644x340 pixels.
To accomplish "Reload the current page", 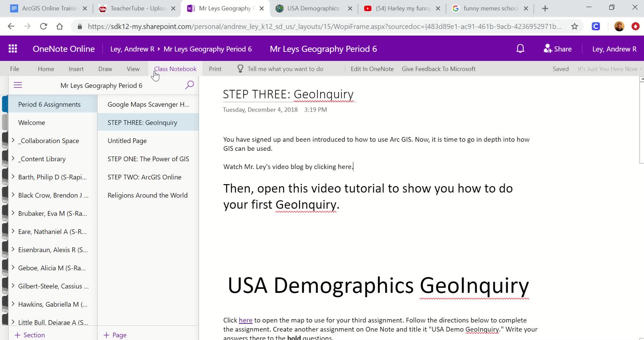I will [x=43, y=26].
